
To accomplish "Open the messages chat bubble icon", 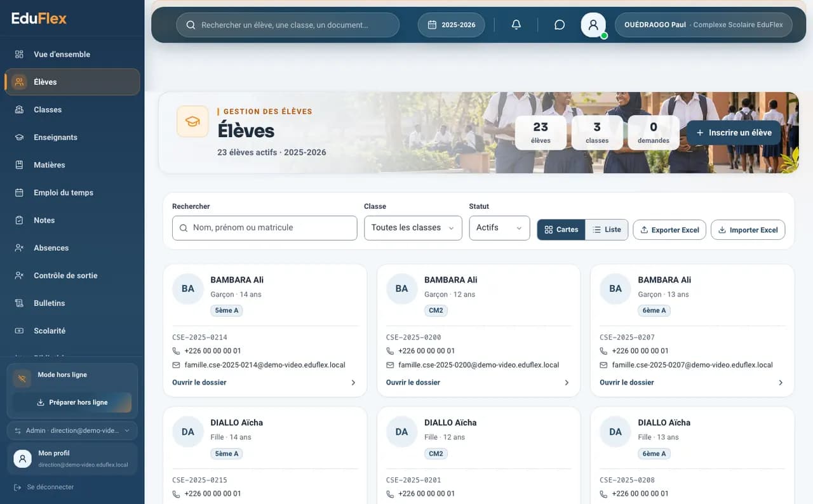I will pyautogui.click(x=560, y=25).
